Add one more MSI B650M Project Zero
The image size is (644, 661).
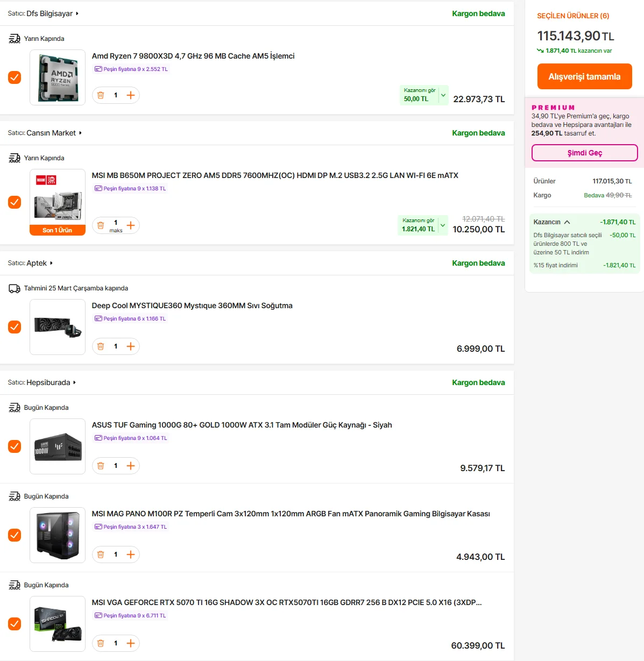(x=131, y=225)
